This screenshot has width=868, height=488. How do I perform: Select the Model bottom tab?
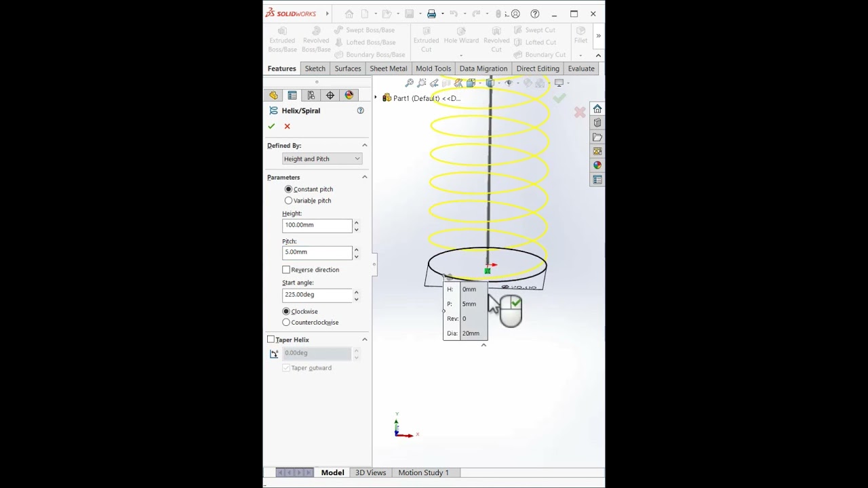point(332,472)
